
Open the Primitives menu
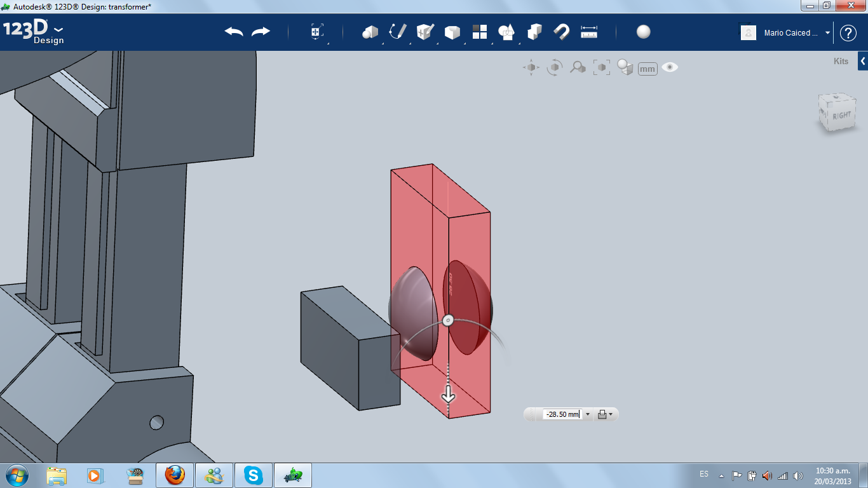370,32
